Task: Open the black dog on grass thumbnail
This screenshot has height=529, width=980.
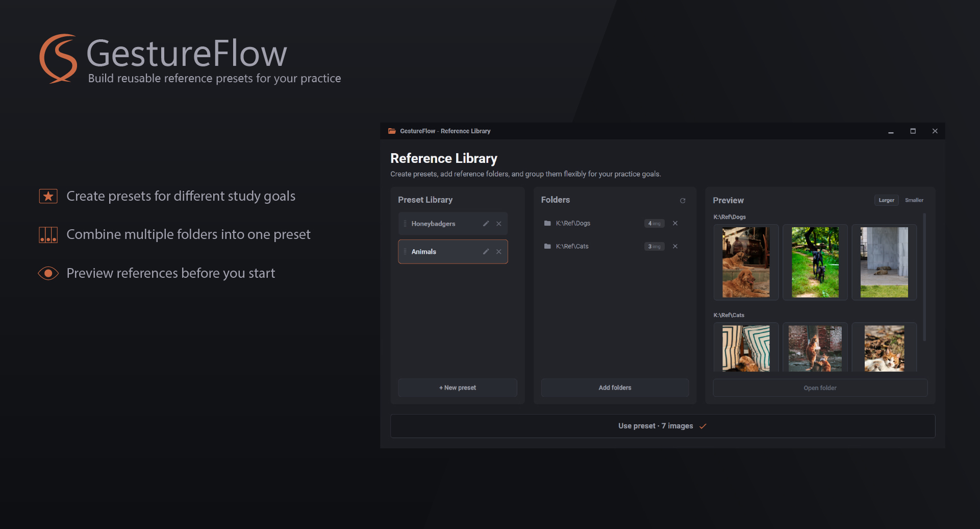Action: pos(815,262)
